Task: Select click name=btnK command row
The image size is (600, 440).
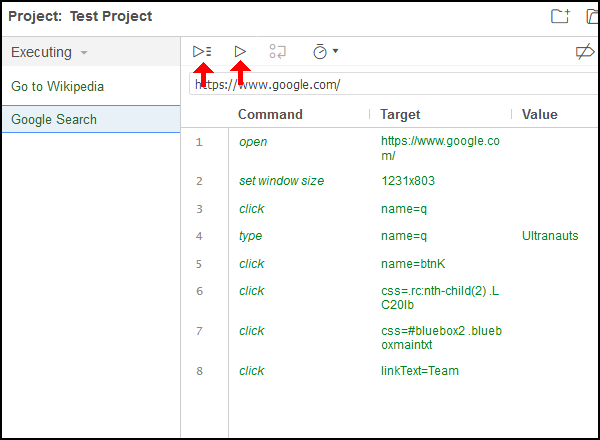Action: coord(390,264)
